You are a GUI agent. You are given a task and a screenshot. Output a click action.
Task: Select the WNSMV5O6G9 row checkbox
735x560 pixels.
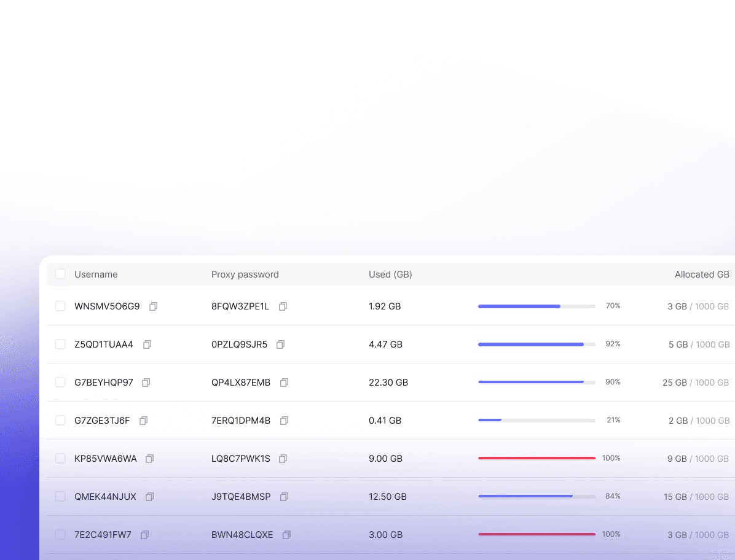pyautogui.click(x=60, y=306)
